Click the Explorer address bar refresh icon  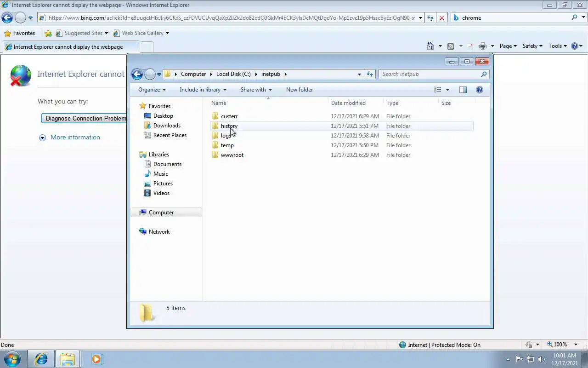pyautogui.click(x=370, y=74)
